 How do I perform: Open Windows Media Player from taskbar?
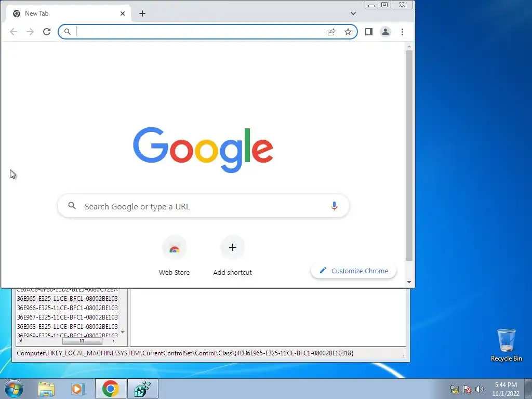pos(78,389)
